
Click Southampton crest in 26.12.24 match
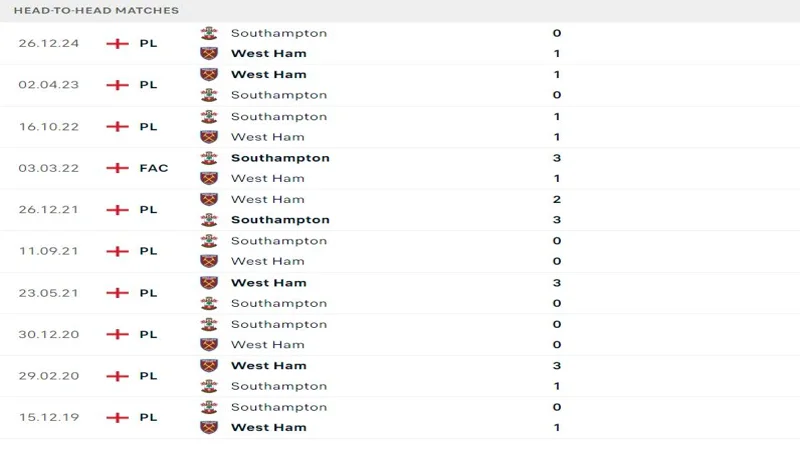(x=209, y=33)
